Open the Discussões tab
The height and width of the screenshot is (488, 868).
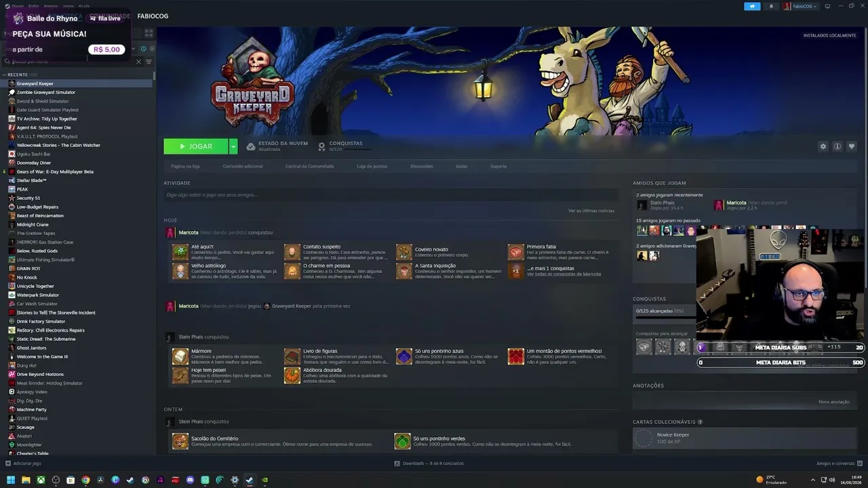pos(422,166)
